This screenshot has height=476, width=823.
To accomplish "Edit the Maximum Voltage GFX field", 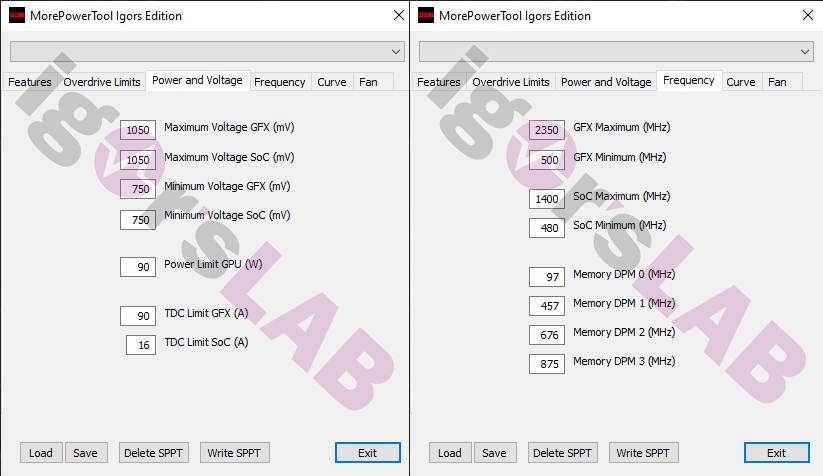I will click(138, 130).
